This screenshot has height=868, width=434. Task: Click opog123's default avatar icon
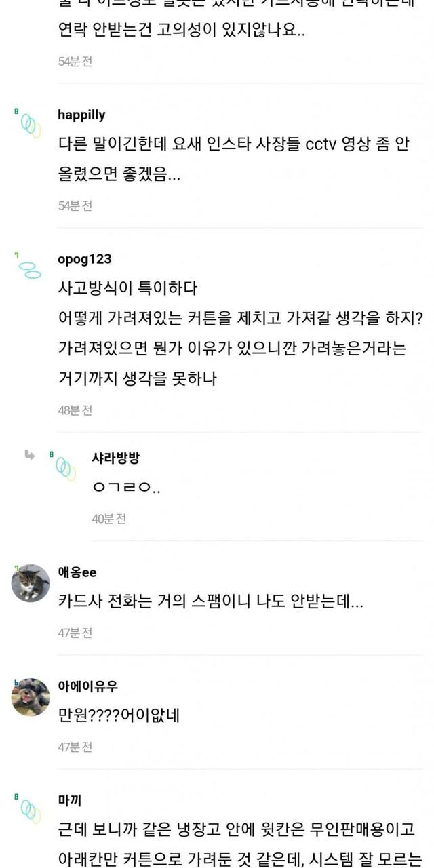29,267
